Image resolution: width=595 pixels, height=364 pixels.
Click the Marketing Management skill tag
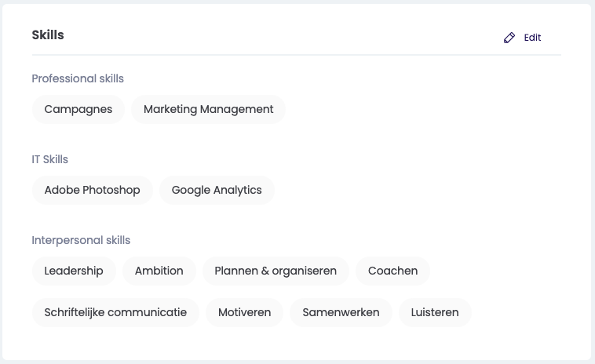point(208,109)
